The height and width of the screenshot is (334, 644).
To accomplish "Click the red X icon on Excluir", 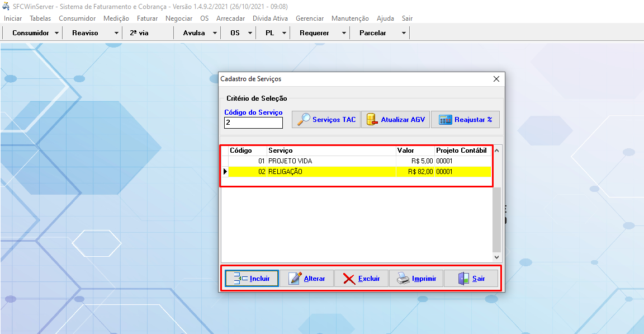I will point(349,279).
